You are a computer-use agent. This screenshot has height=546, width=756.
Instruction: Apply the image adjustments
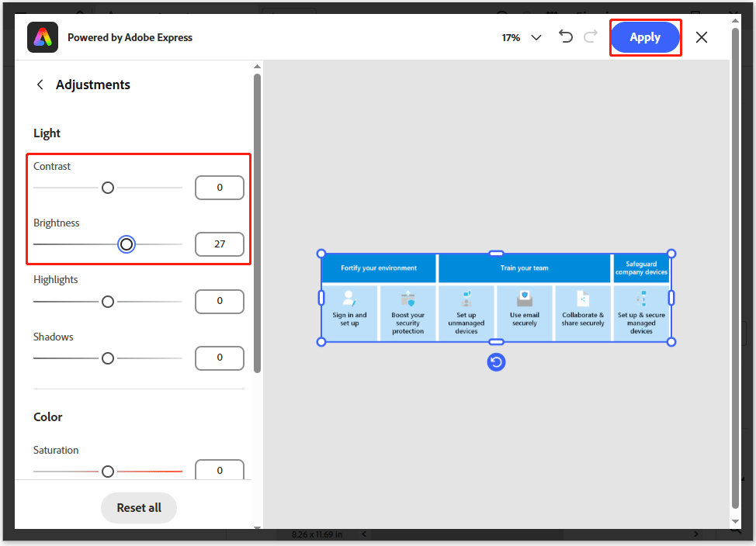coord(645,36)
